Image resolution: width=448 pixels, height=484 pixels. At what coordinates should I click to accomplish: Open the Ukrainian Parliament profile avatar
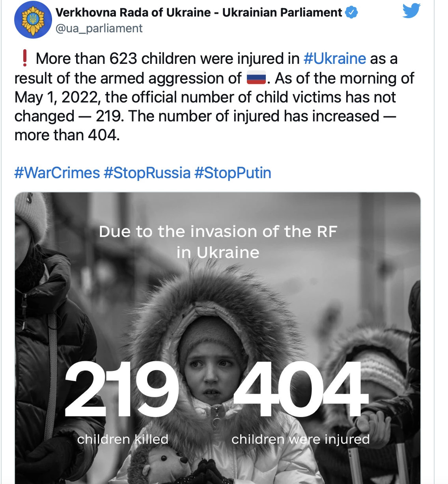pos(33,20)
